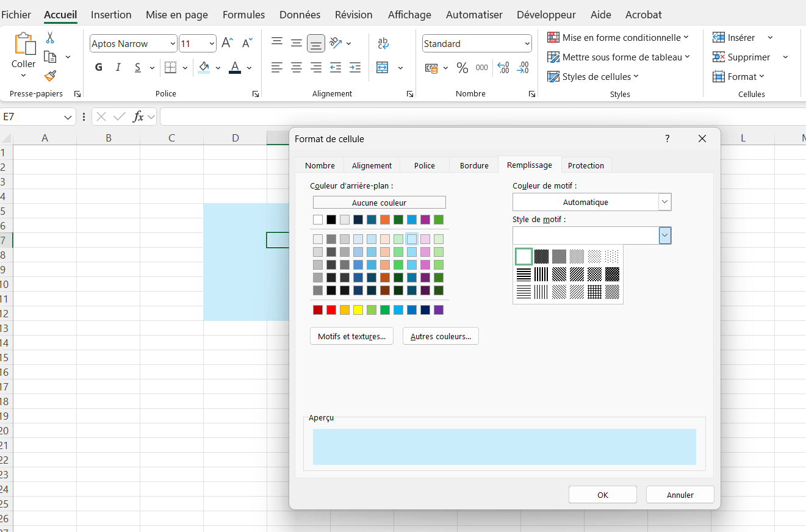Choose the checkerboard pattern style
The image size is (806, 532).
[594, 275]
